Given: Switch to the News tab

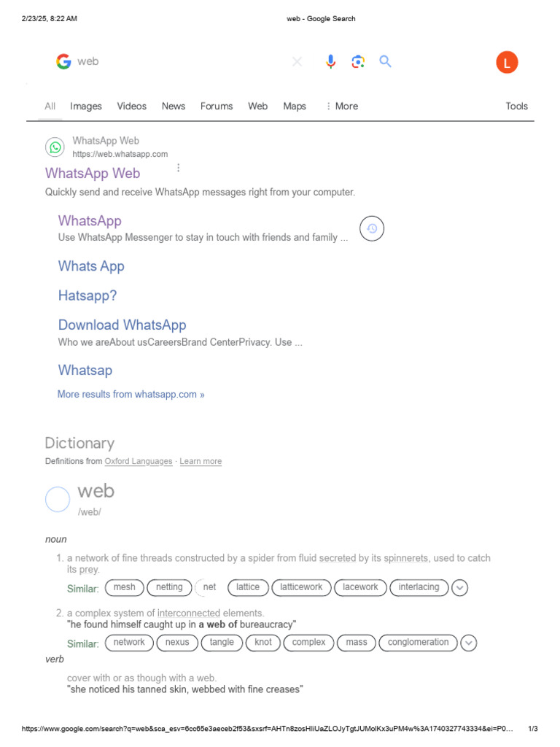Looking at the screenshot, I should 174,107.
